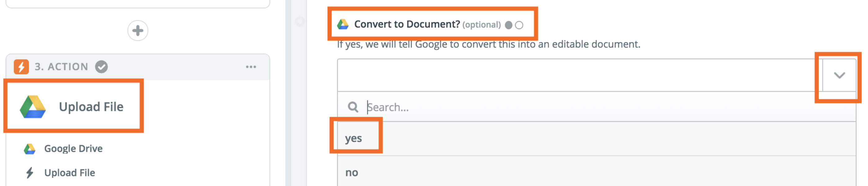Viewport: 868px width, 186px height.
Task: Click the Drive icon beside Convert to Document
Action: [343, 24]
